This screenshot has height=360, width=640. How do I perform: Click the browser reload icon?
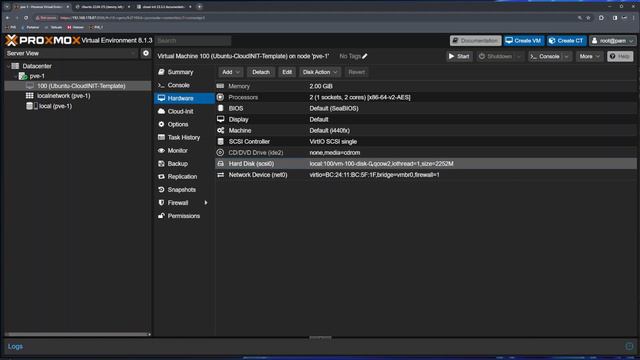pyautogui.click(x=26, y=18)
